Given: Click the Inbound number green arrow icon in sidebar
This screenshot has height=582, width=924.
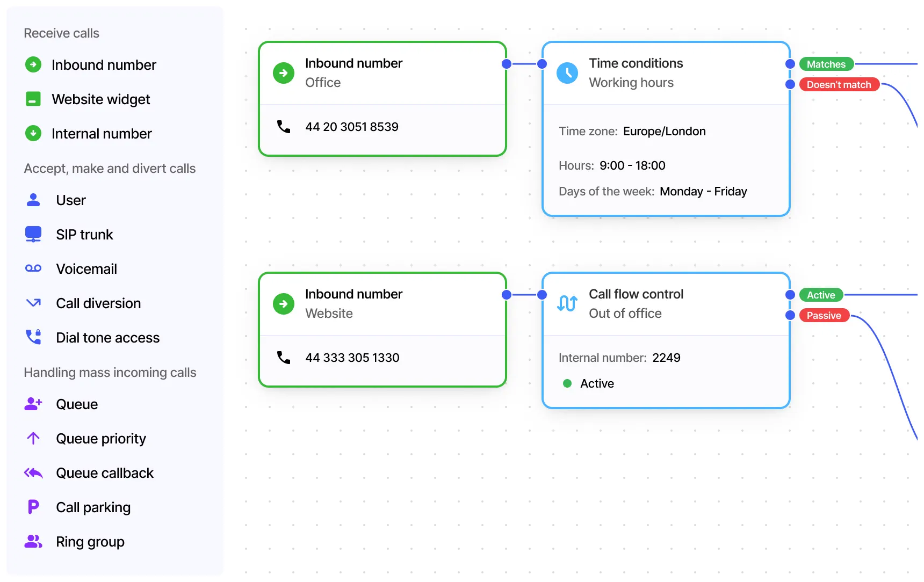Looking at the screenshot, I should pos(33,65).
